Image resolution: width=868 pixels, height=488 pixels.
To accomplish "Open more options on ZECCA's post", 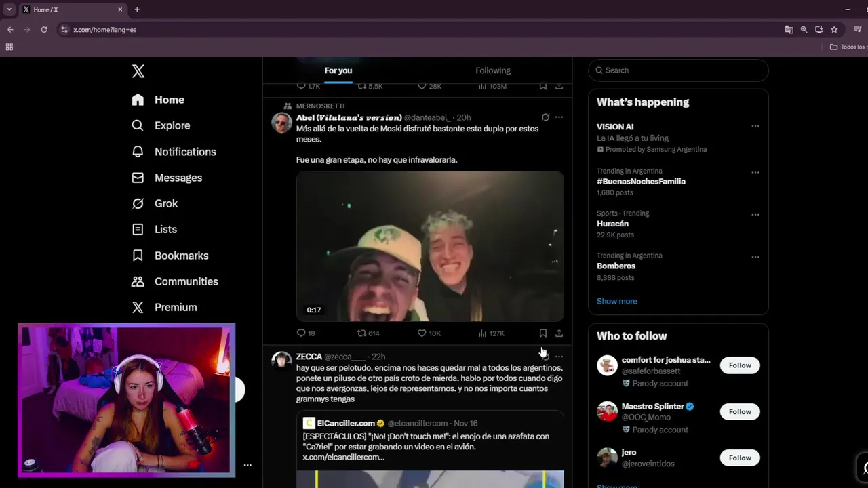I will click(x=559, y=357).
